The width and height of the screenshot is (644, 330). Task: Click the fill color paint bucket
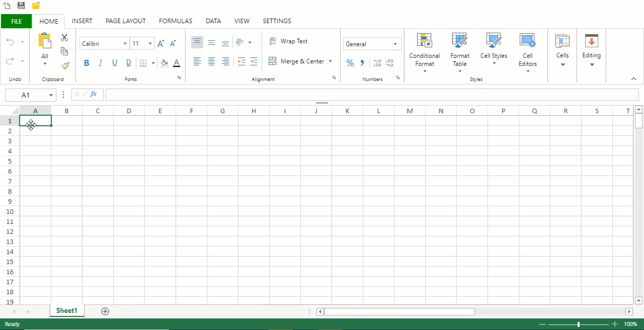[x=164, y=63]
